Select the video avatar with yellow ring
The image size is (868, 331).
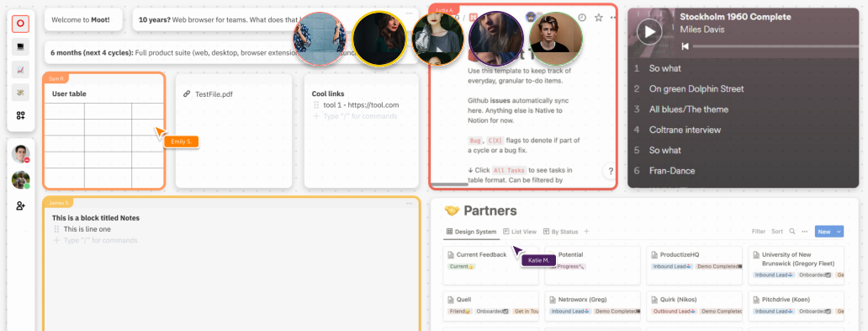coord(379,39)
